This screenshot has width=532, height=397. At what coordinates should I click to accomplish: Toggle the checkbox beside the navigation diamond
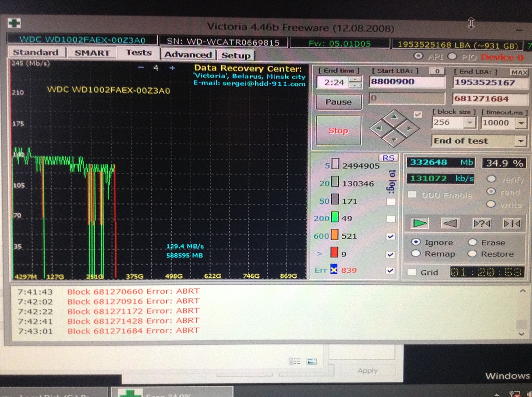(x=417, y=114)
